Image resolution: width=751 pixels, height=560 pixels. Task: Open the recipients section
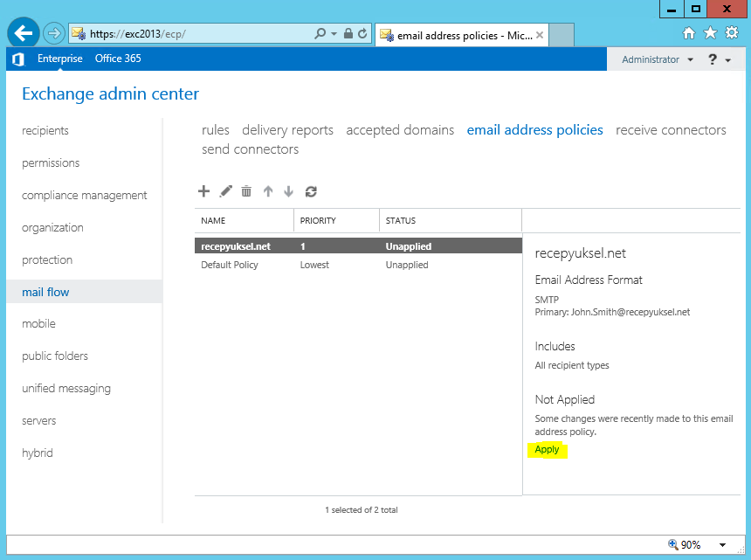[x=45, y=131]
